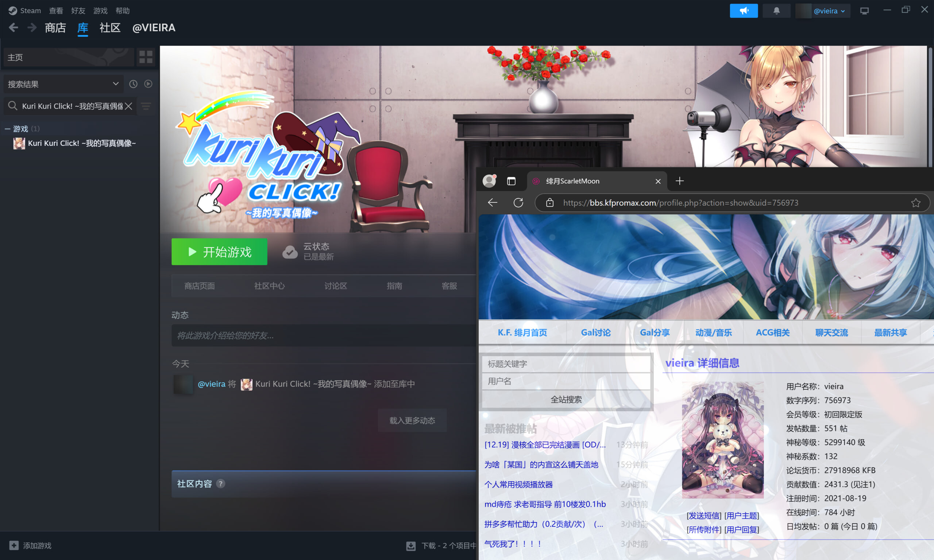Switch library to grid view icon
This screenshot has width=934, height=560.
[x=146, y=57]
